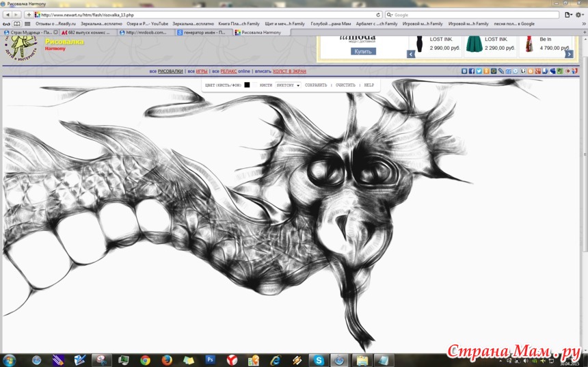
Task: Switch to the '682 выпуск комикс' tab
Action: coord(88,33)
